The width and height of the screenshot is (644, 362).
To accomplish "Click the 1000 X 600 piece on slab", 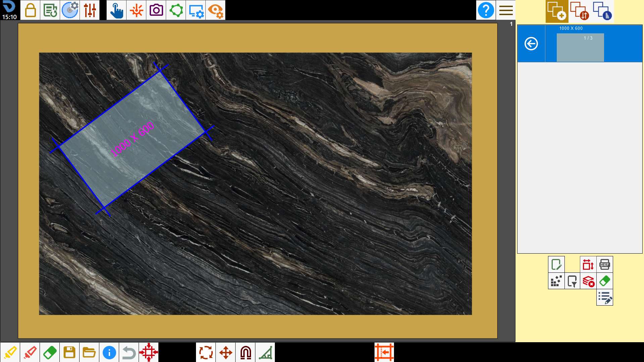I will 132,139.
